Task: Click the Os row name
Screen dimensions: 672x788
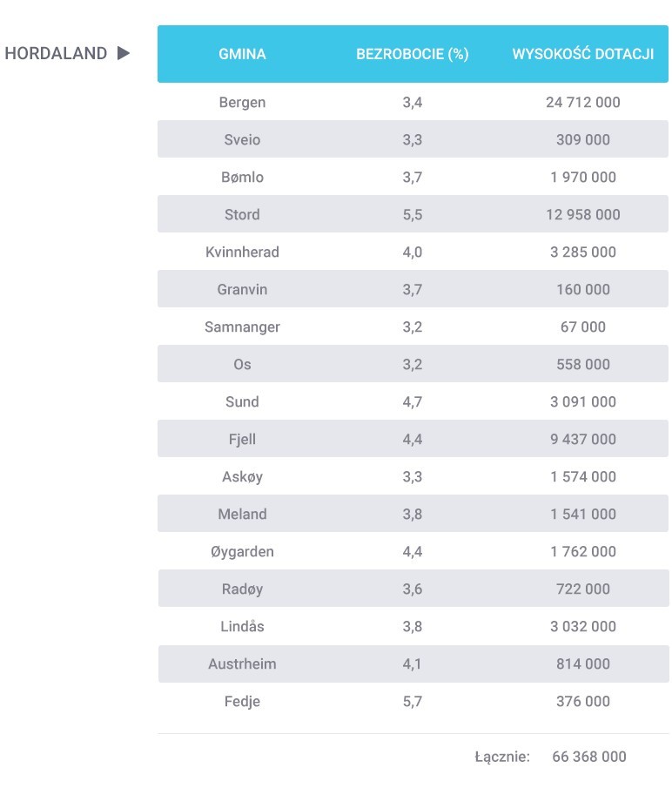Action: coord(242,364)
